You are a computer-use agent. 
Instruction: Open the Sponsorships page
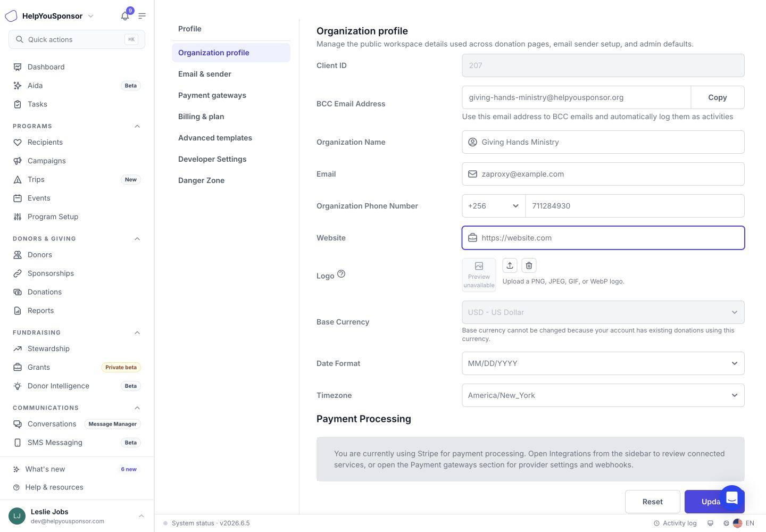tap(77, 273)
